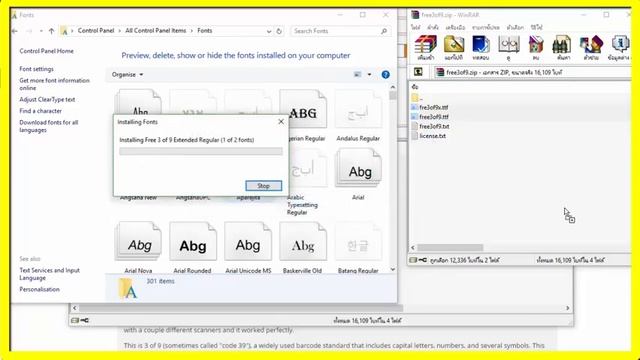The width and height of the screenshot is (640, 360).
Task: Click the Fonts list vertical scrollbar thumb
Action: point(393,95)
